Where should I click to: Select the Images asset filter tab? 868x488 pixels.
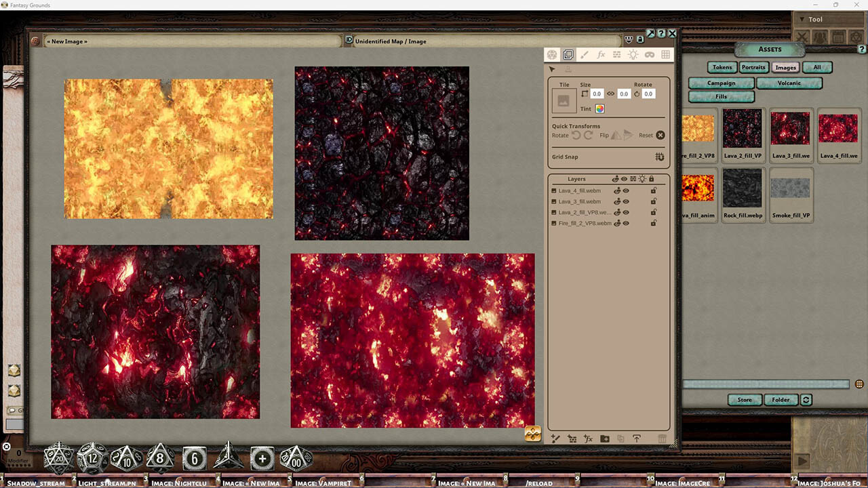[x=785, y=67]
